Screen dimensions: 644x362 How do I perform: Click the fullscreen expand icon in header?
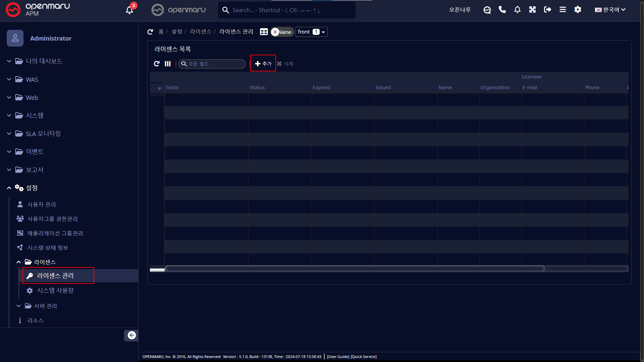coord(532,10)
